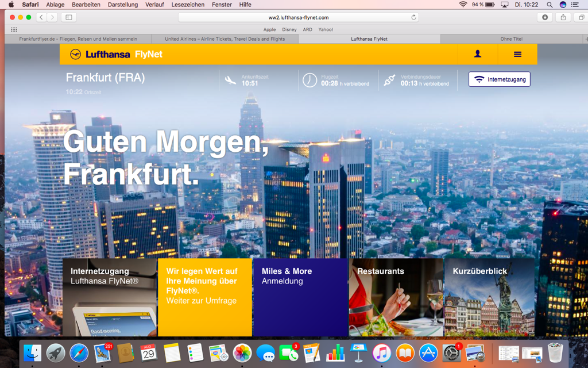Viewport: 588px width, 368px height.
Task: Open the Kurzüberblick tile
Action: [489, 297]
